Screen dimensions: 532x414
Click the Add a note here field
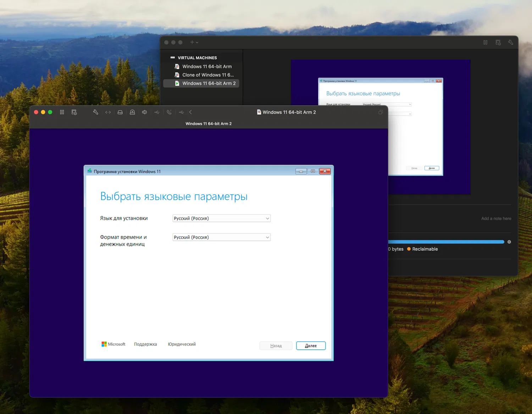(496, 219)
